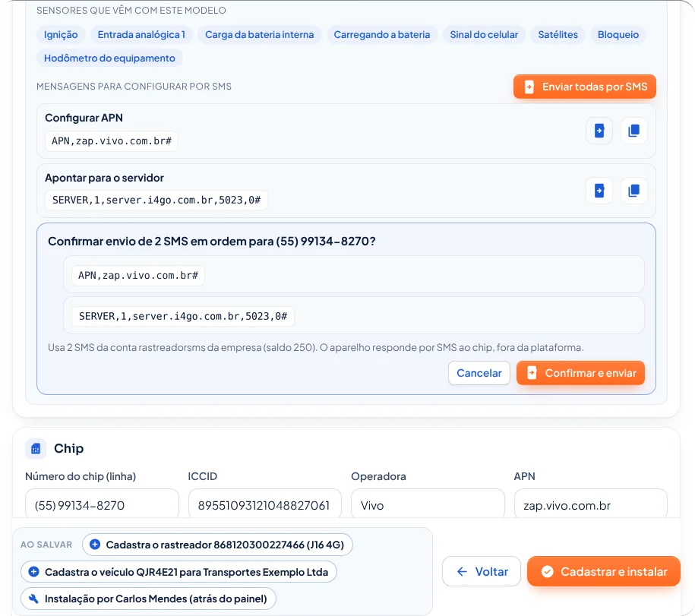Select the Carregando a bateria chip
Viewport: 695px width, 616px height.
tap(381, 35)
